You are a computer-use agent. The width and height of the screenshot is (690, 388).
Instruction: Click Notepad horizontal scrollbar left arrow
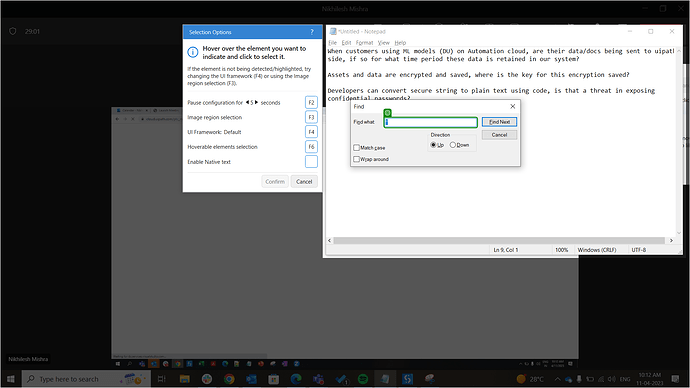point(330,241)
